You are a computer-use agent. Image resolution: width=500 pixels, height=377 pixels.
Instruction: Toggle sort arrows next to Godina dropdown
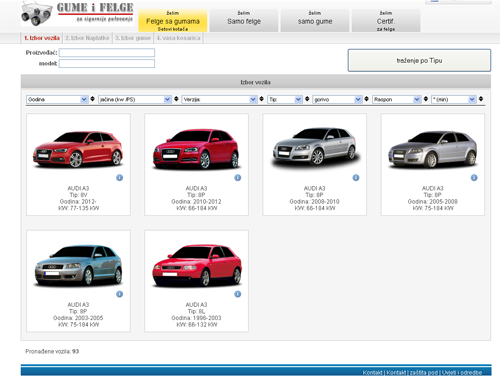tap(92, 99)
